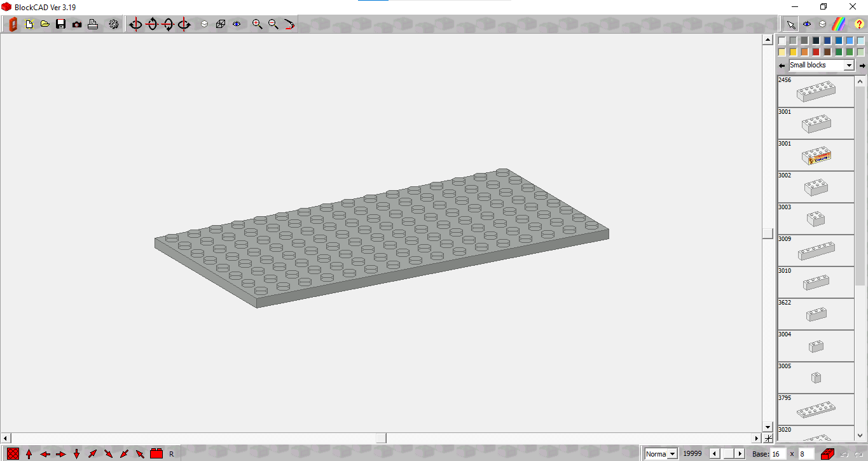Move block up with red arrow
868x461 pixels.
[29, 454]
